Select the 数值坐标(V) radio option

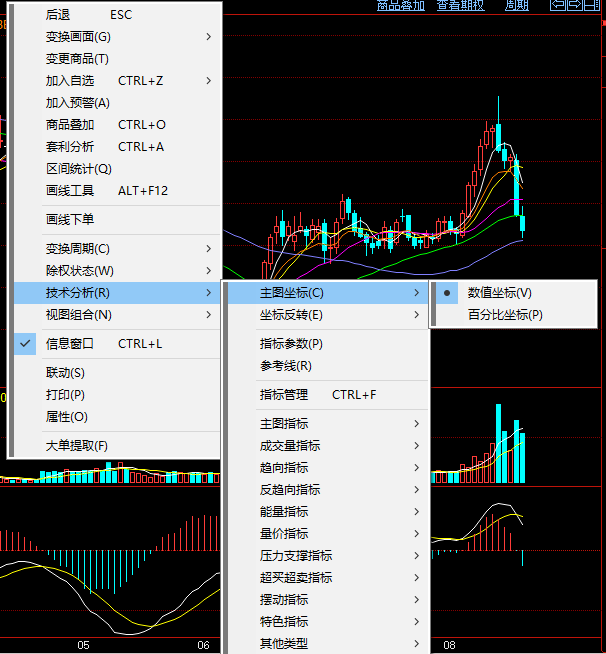(x=499, y=293)
